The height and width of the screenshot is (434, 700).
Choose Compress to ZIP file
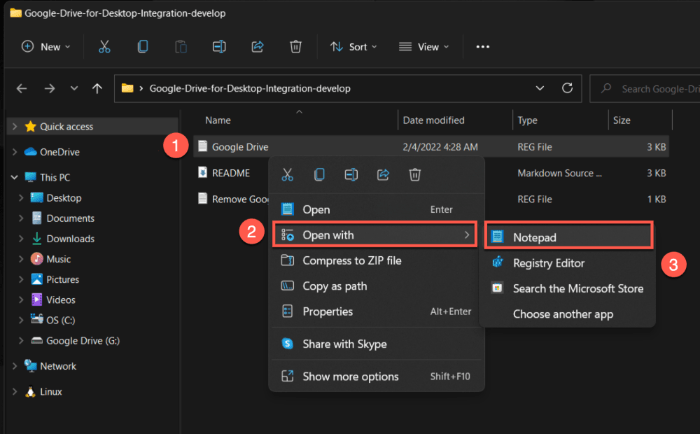(x=376, y=260)
